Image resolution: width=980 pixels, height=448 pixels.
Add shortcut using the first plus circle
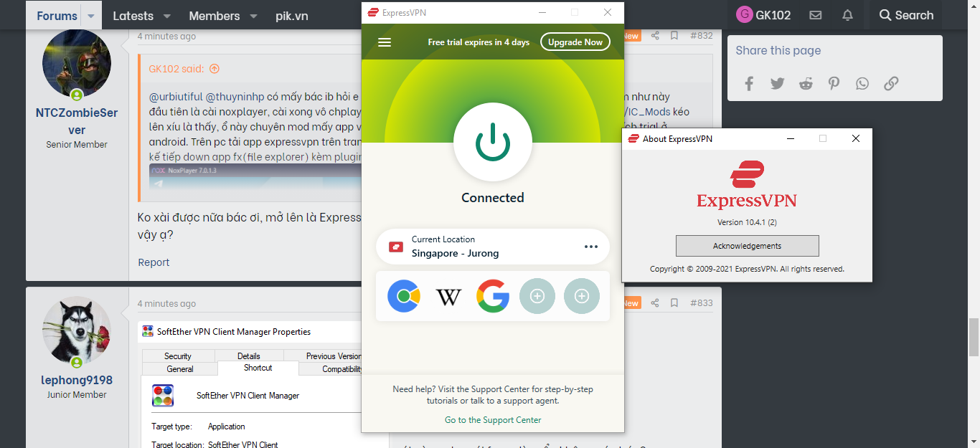click(x=537, y=296)
